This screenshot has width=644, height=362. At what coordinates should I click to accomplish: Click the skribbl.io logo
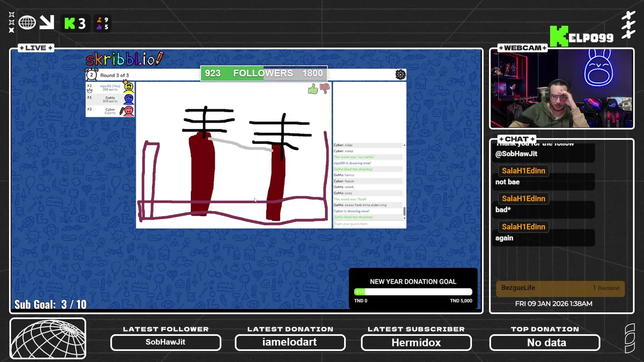tap(124, 59)
